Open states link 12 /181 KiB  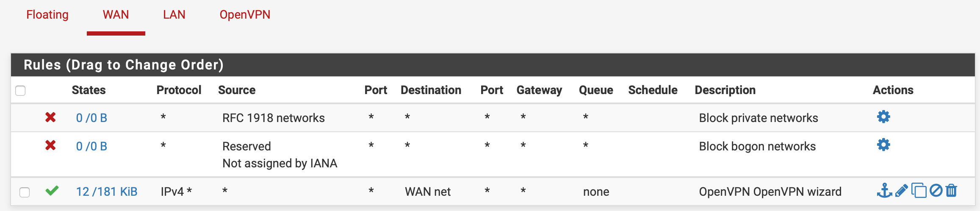pyautogui.click(x=107, y=192)
